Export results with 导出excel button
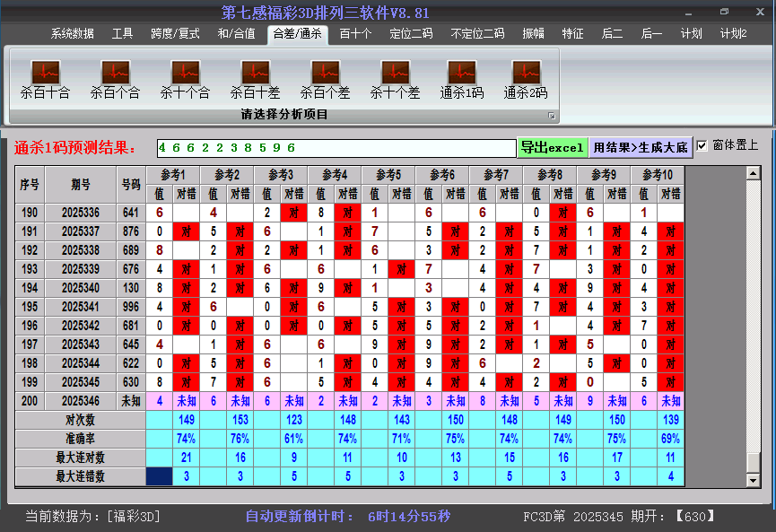Screen dimensions: 776x532 click(x=552, y=147)
